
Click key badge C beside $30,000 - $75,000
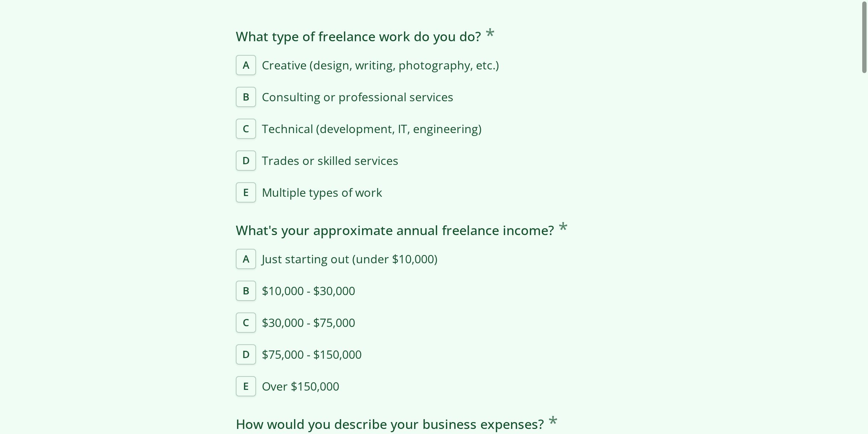point(246,323)
